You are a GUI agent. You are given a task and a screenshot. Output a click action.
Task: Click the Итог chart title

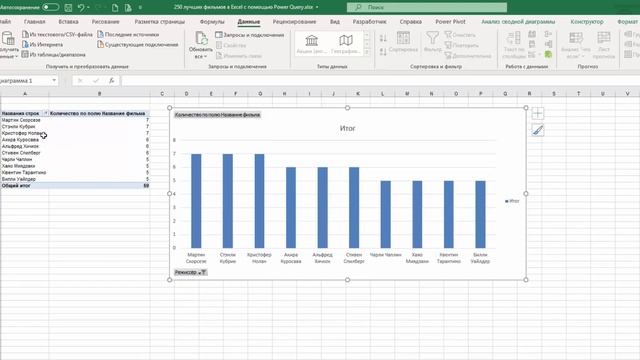[347, 128]
